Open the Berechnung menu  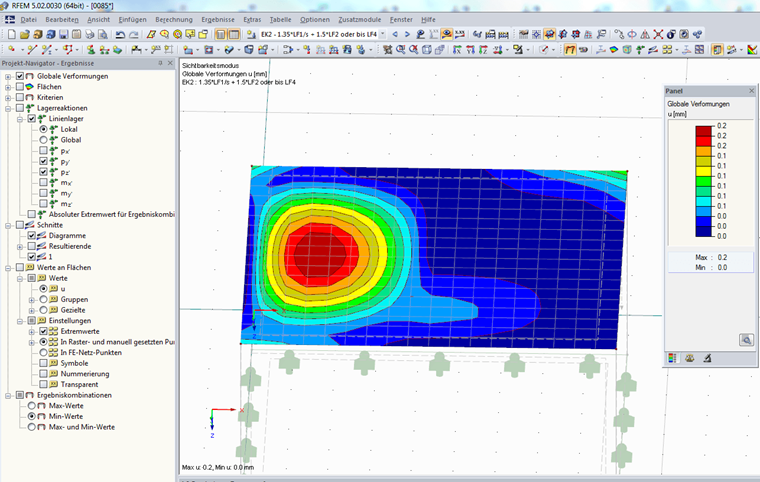point(174,19)
